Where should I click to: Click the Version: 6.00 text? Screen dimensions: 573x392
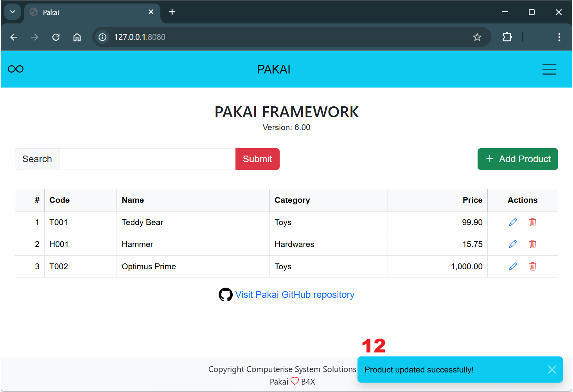286,127
